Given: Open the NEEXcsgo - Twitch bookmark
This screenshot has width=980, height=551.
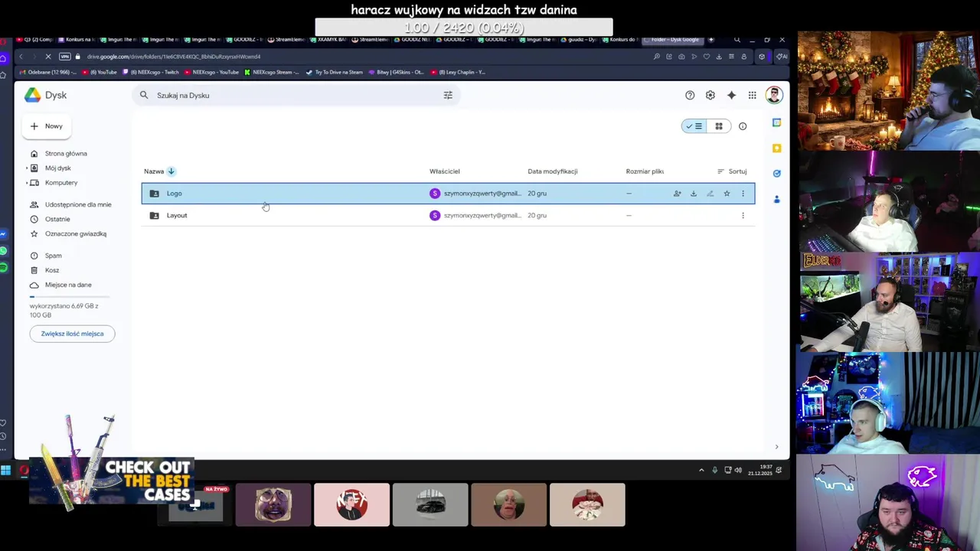Looking at the screenshot, I should (x=151, y=72).
